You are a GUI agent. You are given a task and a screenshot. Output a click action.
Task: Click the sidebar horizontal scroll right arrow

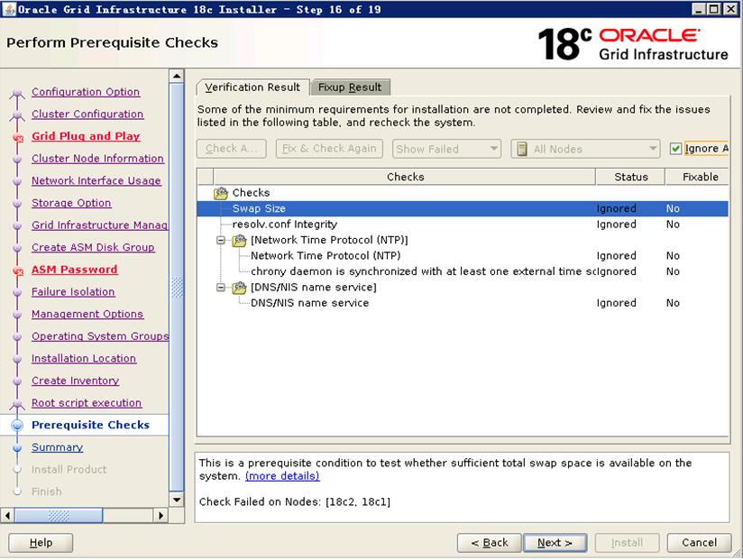(161, 516)
